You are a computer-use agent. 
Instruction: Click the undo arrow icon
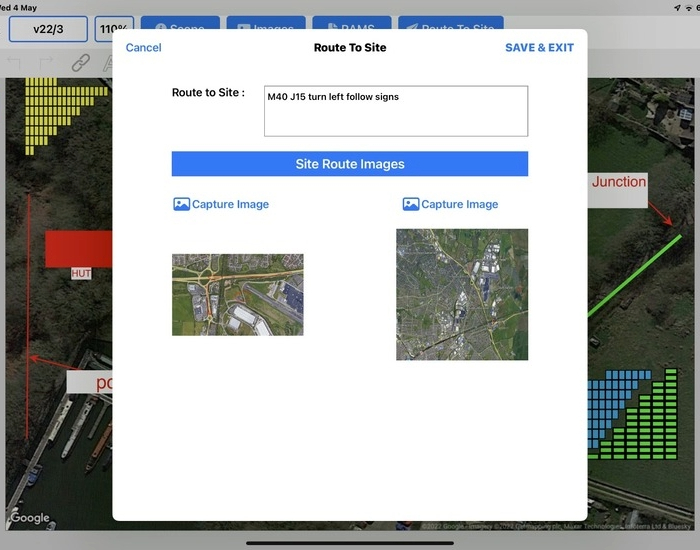[14, 62]
